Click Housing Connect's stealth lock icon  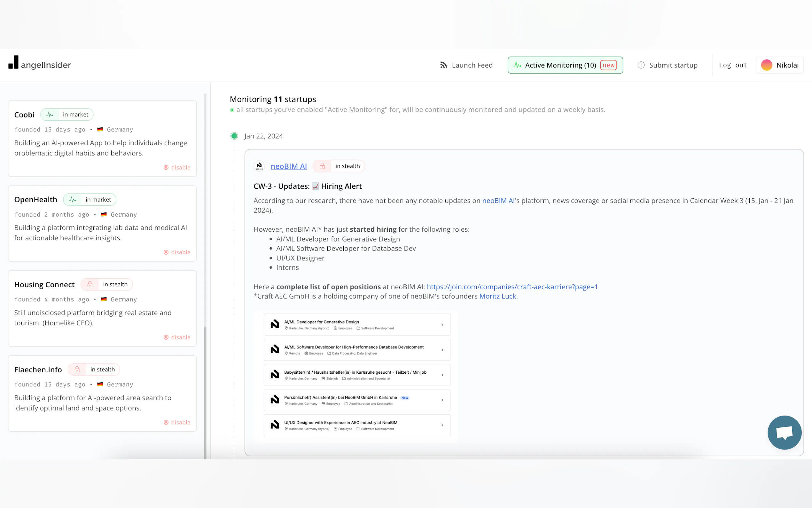point(90,285)
